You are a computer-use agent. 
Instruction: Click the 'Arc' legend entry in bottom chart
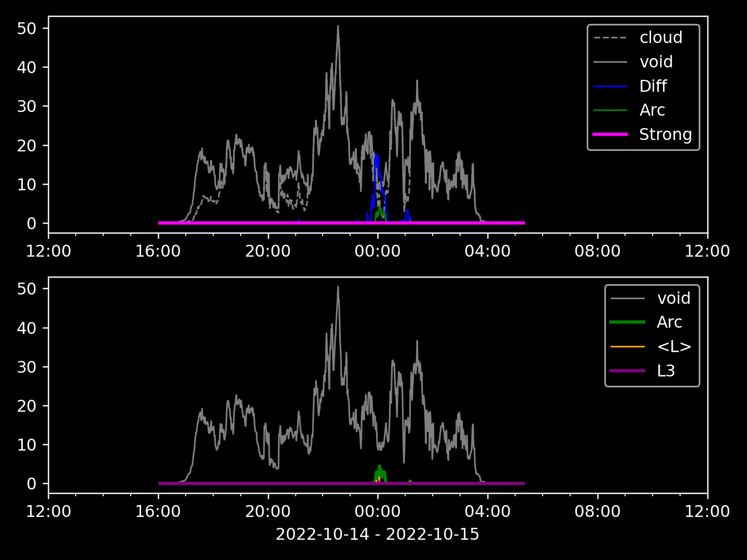669,323
